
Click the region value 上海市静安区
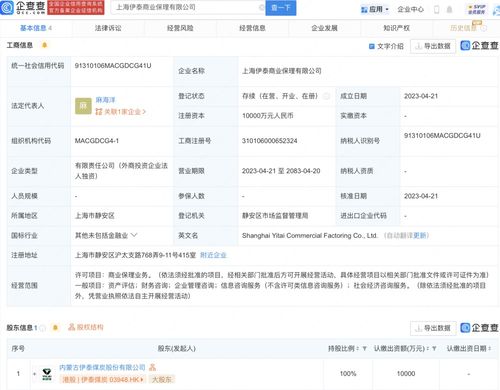pos(95,216)
